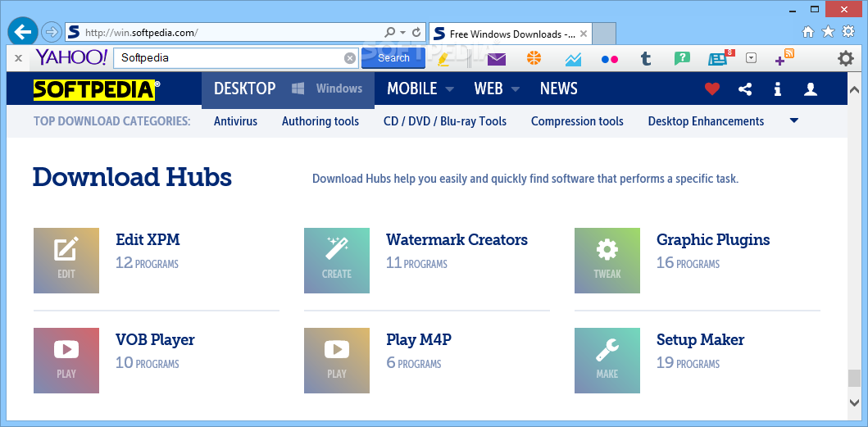Click the blue Search button
The height and width of the screenshot is (427, 868).
coord(393,57)
